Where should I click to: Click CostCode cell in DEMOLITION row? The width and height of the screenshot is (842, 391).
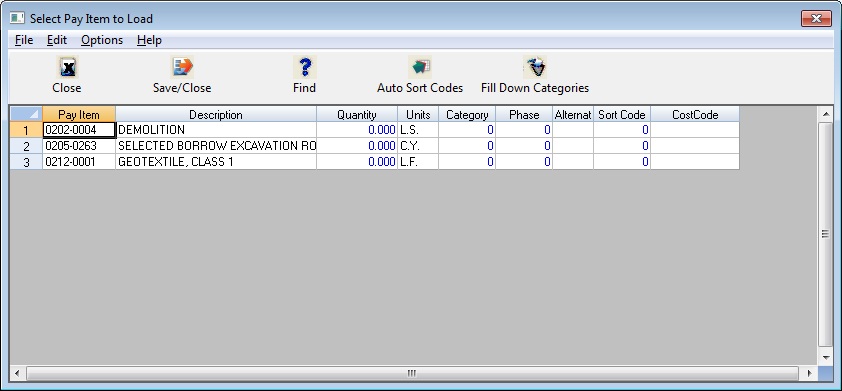695,130
